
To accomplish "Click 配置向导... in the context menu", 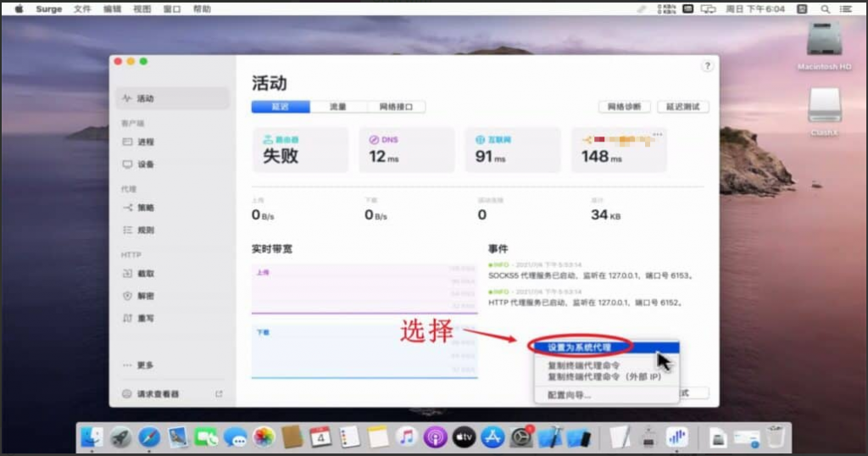I will click(x=569, y=395).
